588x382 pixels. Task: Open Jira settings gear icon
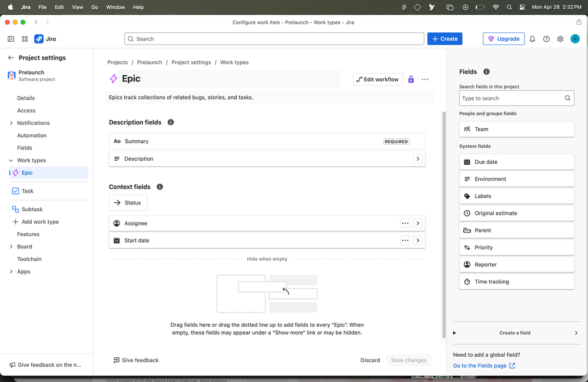(x=560, y=39)
